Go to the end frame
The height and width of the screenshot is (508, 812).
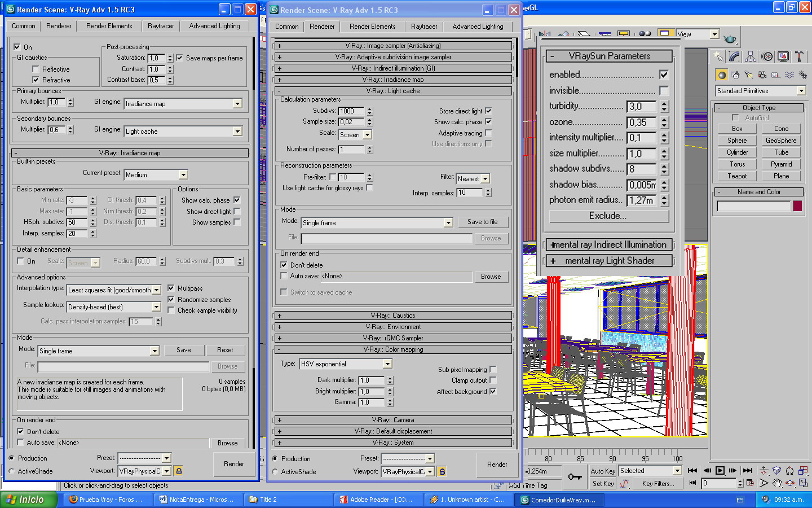coord(748,470)
